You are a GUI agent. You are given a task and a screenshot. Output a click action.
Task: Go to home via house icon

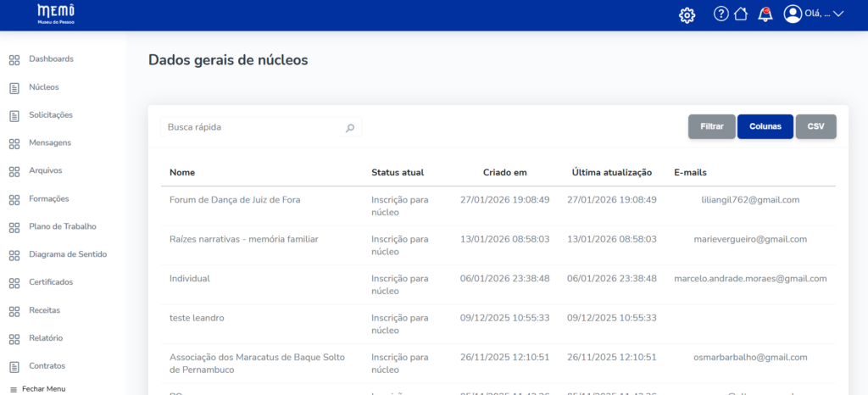pos(741,14)
